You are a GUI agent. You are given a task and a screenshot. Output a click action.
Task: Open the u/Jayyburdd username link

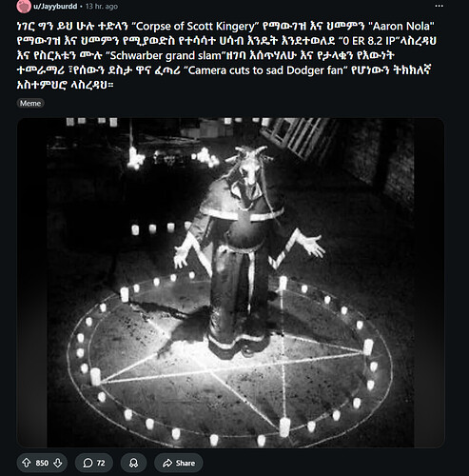(55, 7)
